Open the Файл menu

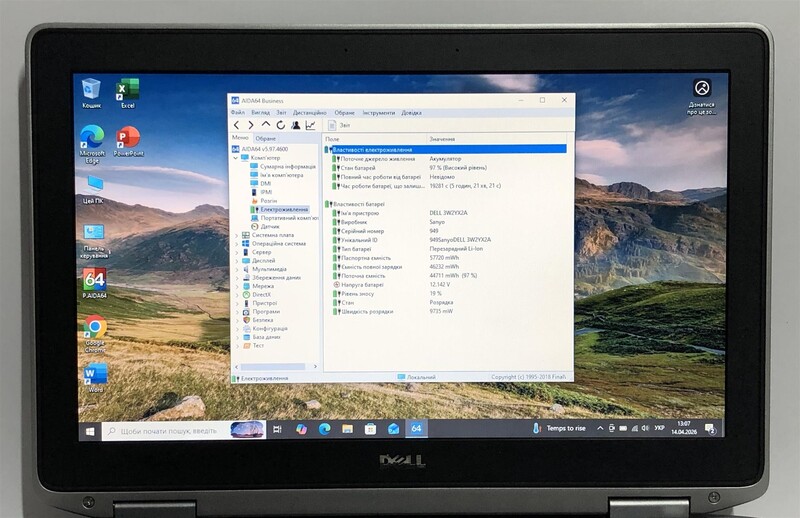click(x=238, y=112)
